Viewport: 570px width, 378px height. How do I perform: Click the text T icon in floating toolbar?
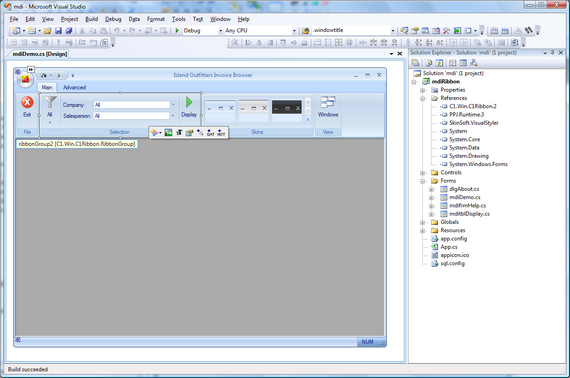[179, 133]
